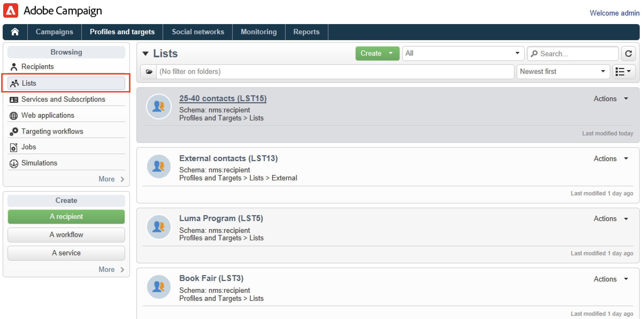The width and height of the screenshot is (644, 319).
Task: Click the Targeting workflows gears icon
Action: pyautogui.click(x=14, y=131)
